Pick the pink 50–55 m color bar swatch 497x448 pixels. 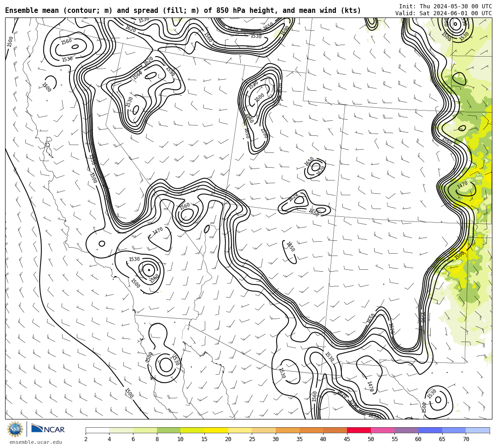tap(382, 430)
